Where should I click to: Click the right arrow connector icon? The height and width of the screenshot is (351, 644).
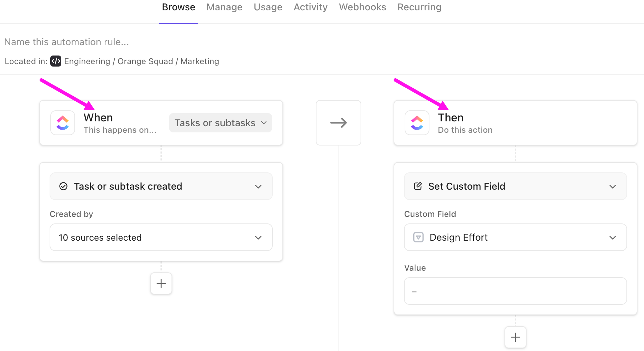tap(338, 123)
